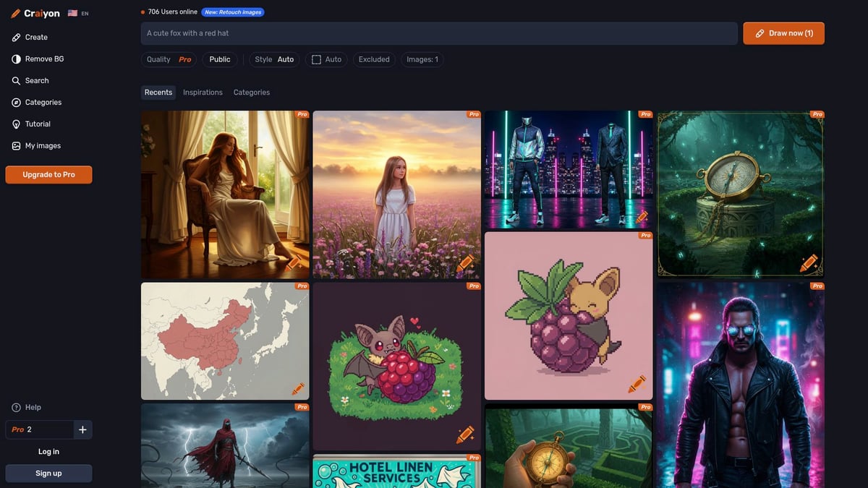The width and height of the screenshot is (868, 488).
Task: Open the Style Auto dropdown
Action: 274,59
